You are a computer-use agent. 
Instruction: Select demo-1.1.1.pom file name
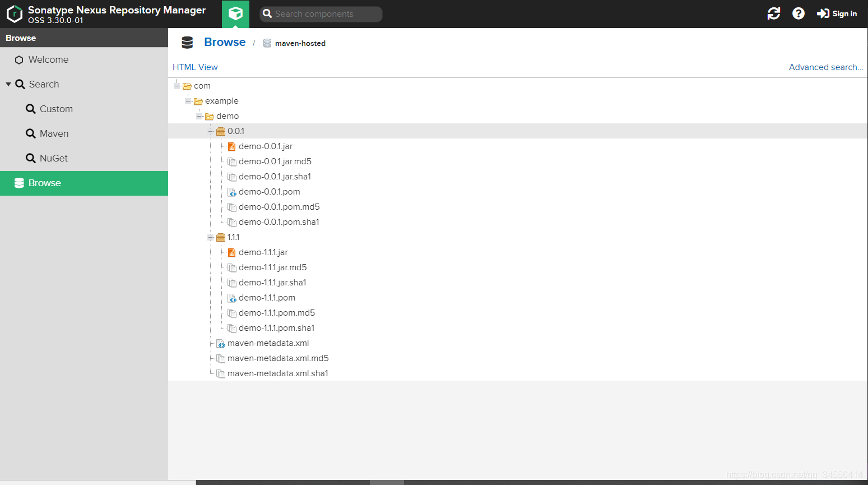267,298
